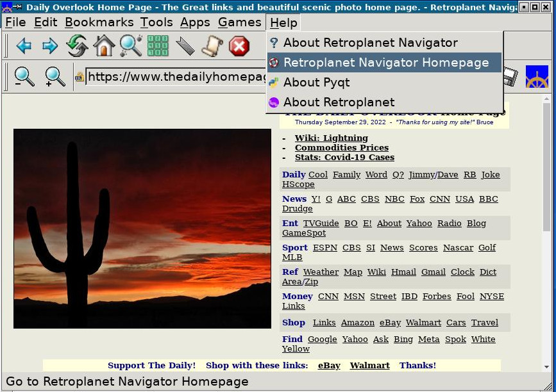Reload the page with the refresh icon
This screenshot has height=392, width=556.
(x=77, y=45)
